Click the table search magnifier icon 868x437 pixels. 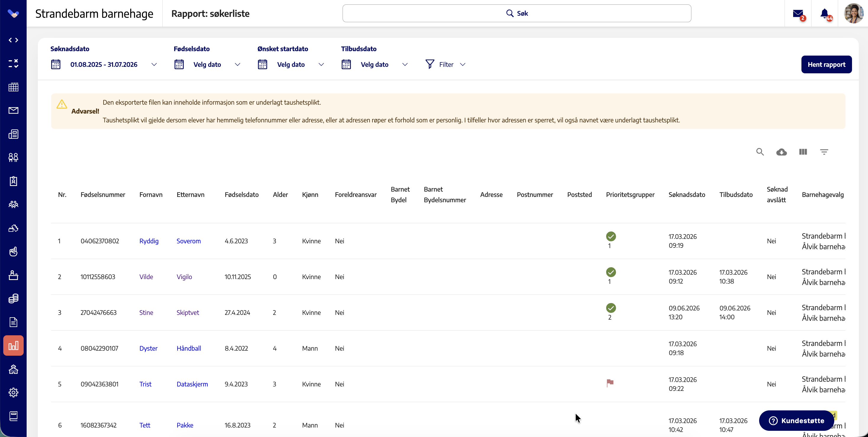point(760,152)
